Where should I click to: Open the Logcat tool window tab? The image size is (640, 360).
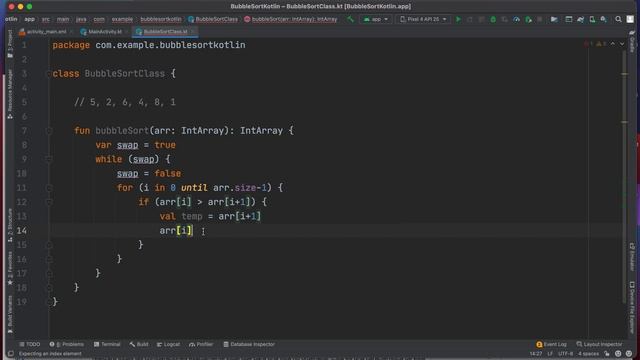(168, 344)
